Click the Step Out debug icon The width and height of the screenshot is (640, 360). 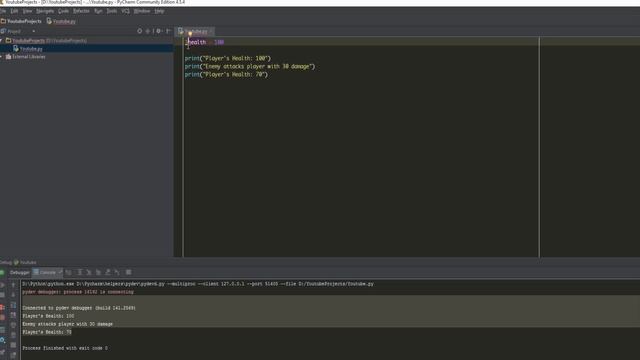(108, 272)
